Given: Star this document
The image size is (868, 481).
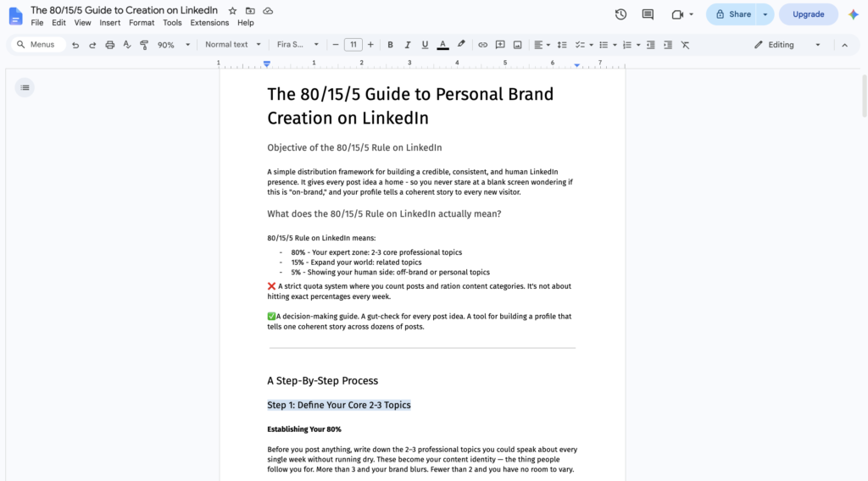Looking at the screenshot, I should coord(232,10).
